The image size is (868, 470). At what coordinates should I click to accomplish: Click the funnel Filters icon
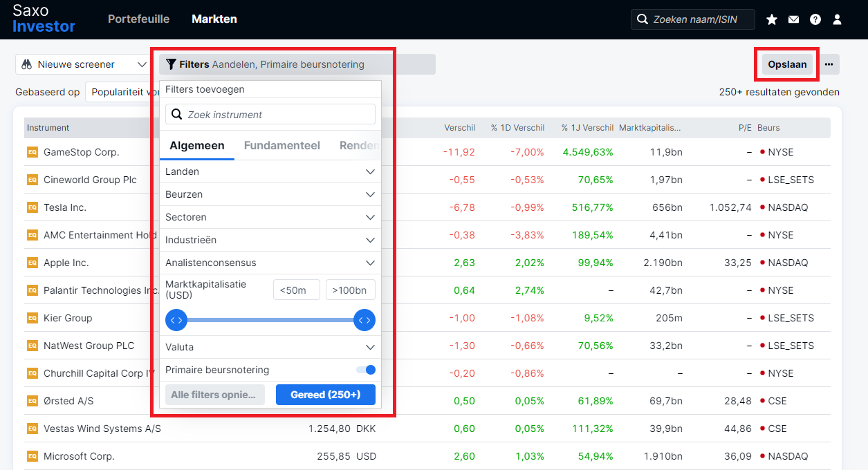(x=171, y=64)
